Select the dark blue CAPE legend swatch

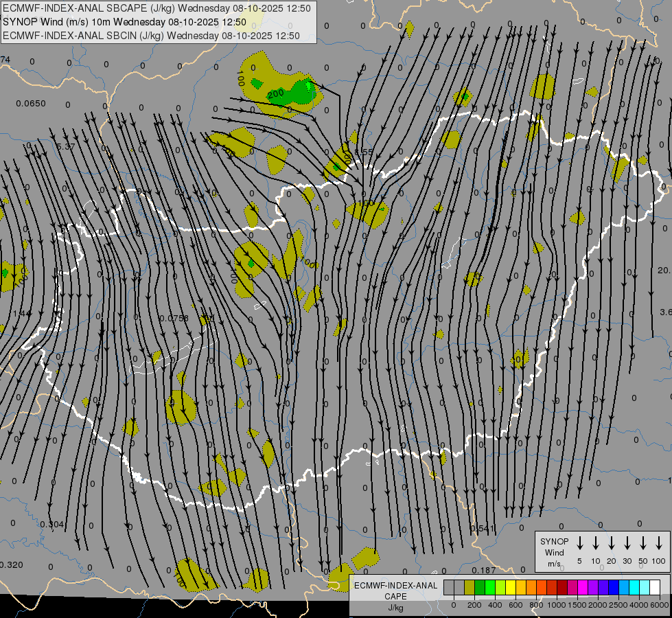tap(614, 587)
